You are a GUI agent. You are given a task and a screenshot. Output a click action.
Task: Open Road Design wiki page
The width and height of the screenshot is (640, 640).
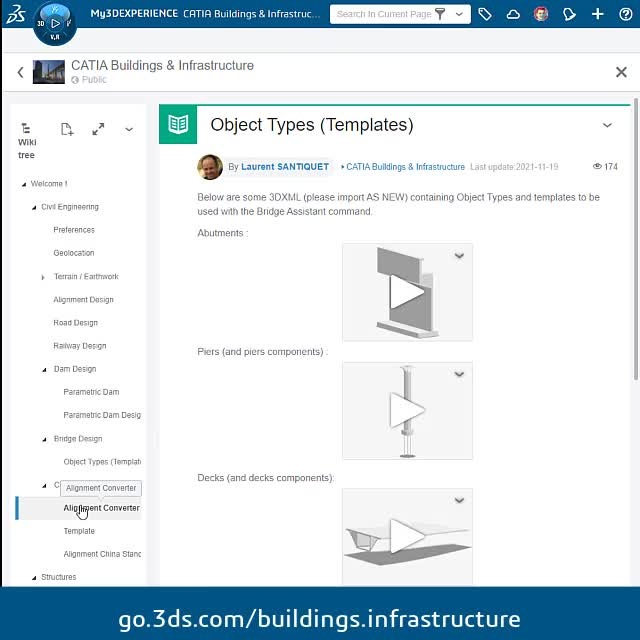76,323
